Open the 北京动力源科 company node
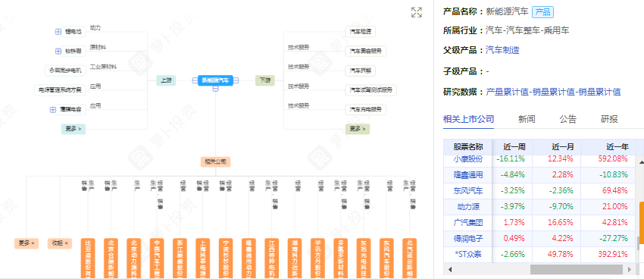 pos(134,259)
